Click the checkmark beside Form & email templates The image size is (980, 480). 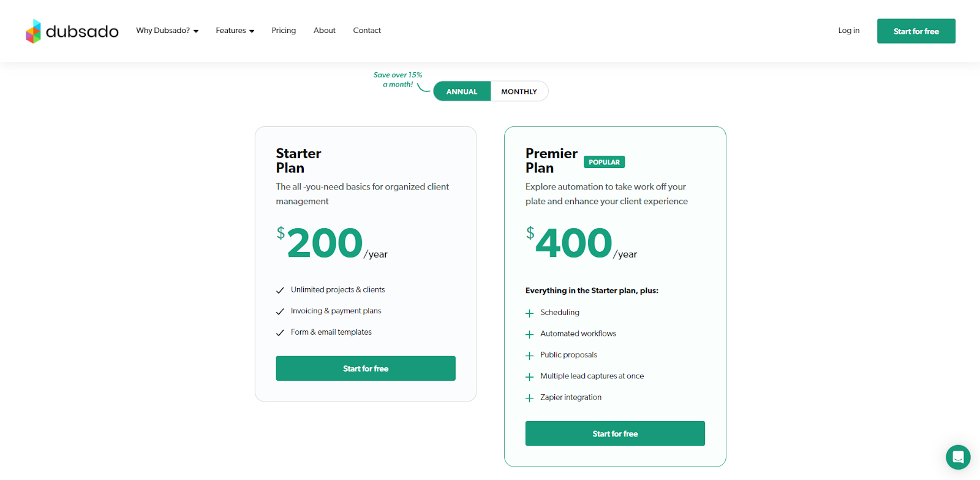280,332
